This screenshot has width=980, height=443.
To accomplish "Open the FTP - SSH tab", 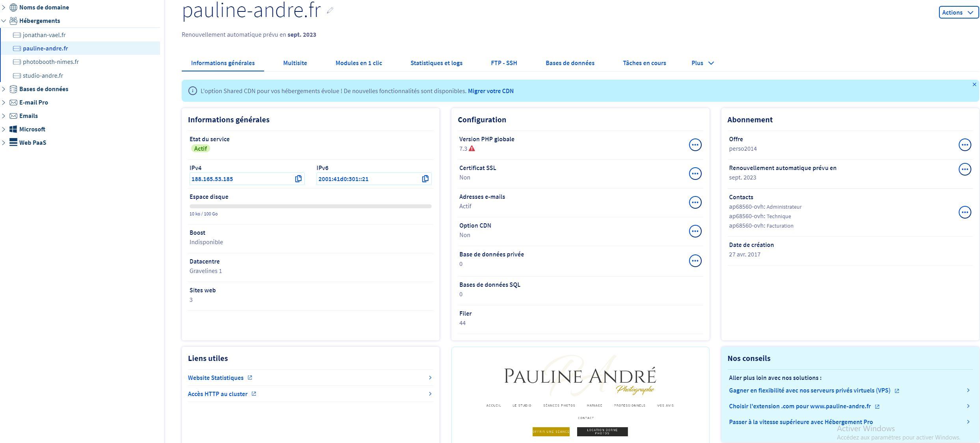I will tap(503, 63).
